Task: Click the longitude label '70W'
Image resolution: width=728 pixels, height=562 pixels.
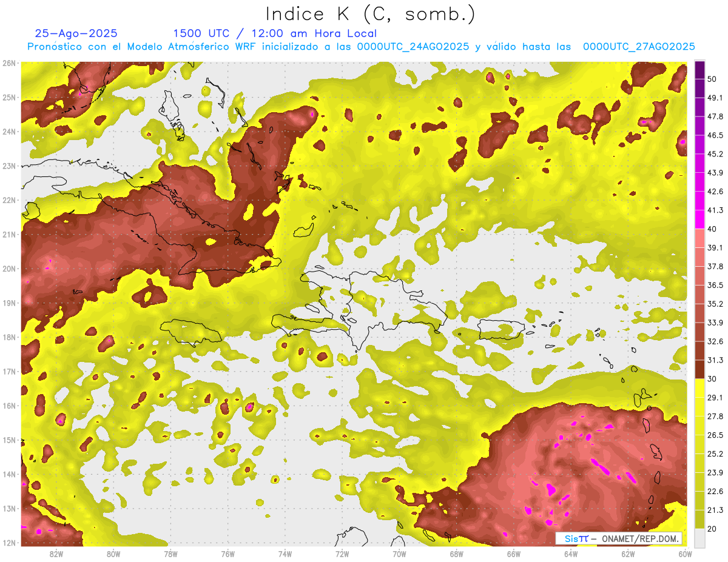Action: (x=399, y=554)
